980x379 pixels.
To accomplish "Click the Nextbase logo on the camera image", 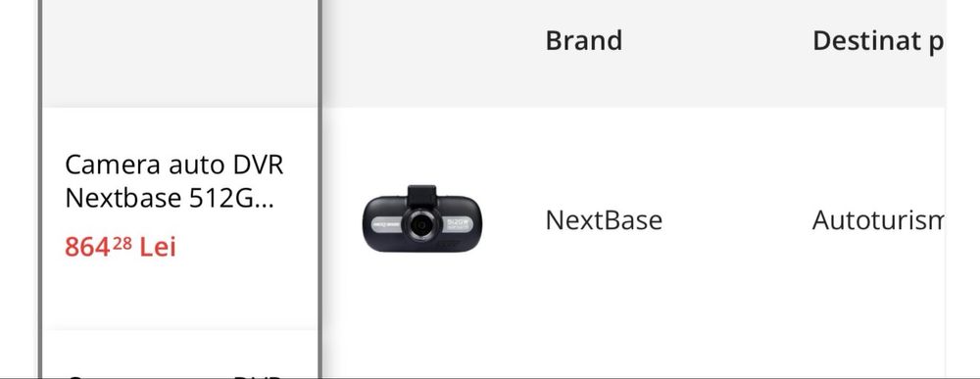I will (387, 223).
